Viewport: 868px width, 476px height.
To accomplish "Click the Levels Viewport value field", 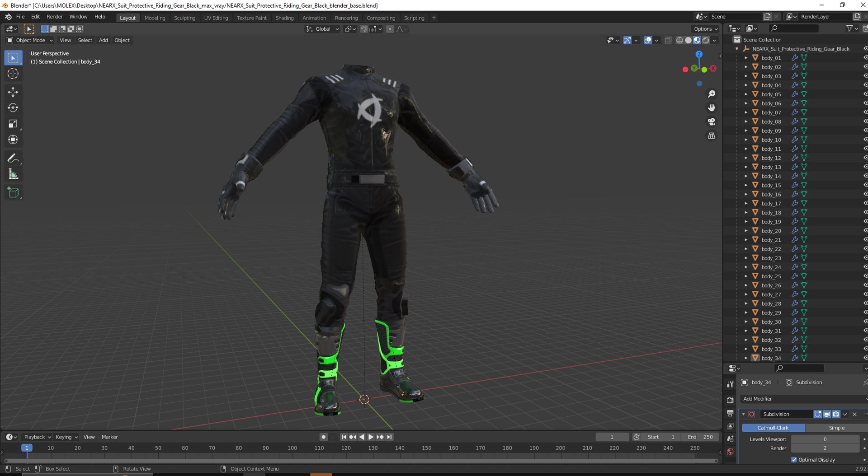I will click(x=825, y=439).
